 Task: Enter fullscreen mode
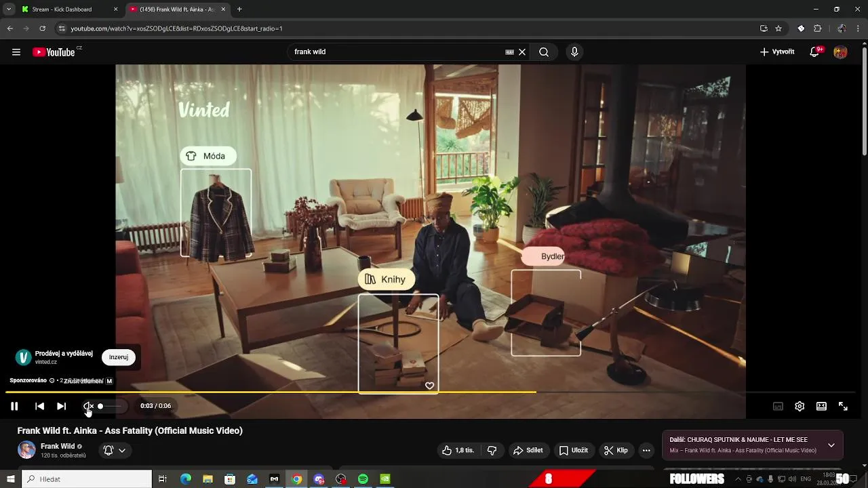tap(843, 406)
